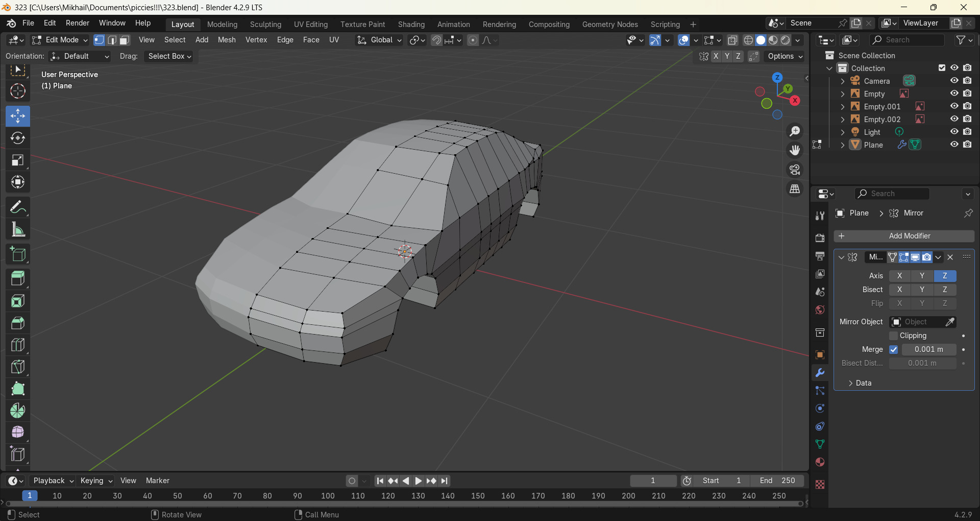
Task: Select the Loop Cut tool
Action: point(18,345)
